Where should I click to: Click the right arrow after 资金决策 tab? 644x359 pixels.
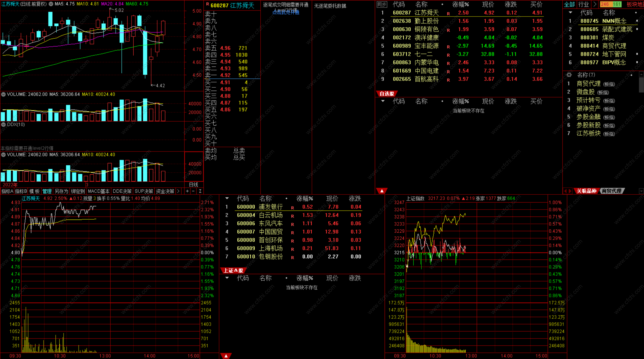pos(178,191)
